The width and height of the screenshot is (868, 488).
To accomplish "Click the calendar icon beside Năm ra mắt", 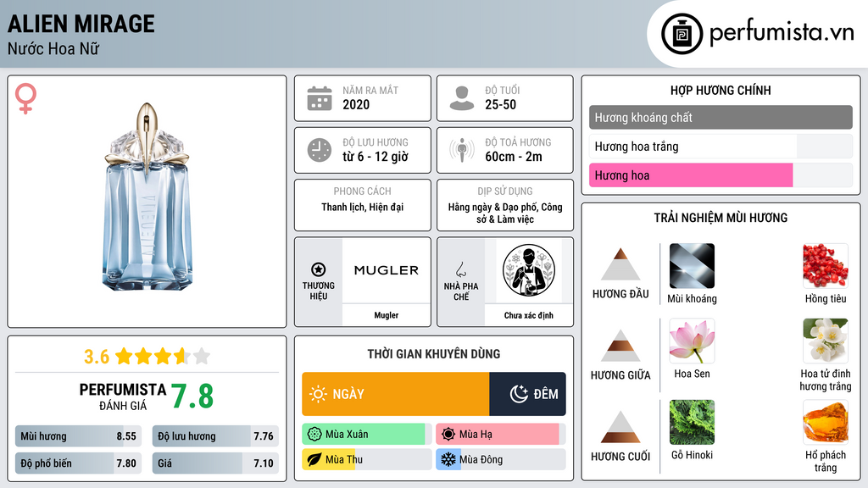I will (320, 98).
